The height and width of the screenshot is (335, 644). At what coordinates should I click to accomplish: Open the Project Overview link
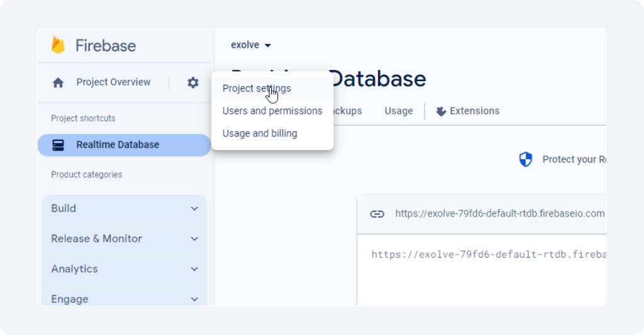pos(113,82)
